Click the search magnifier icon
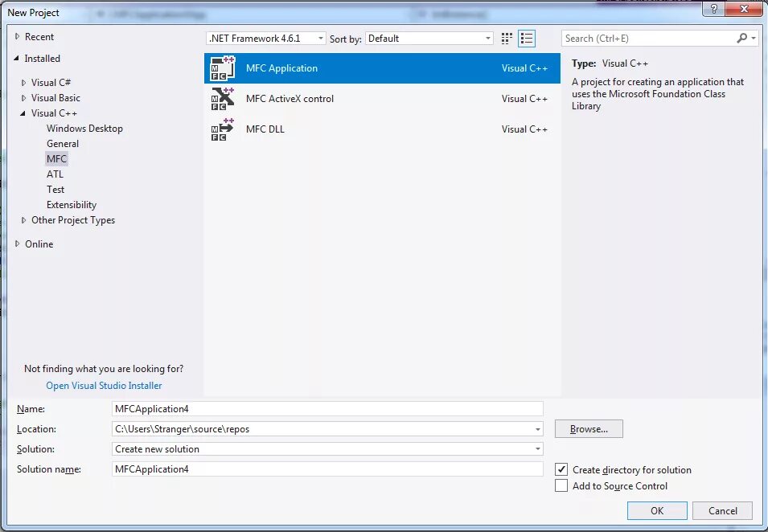 [x=742, y=39]
